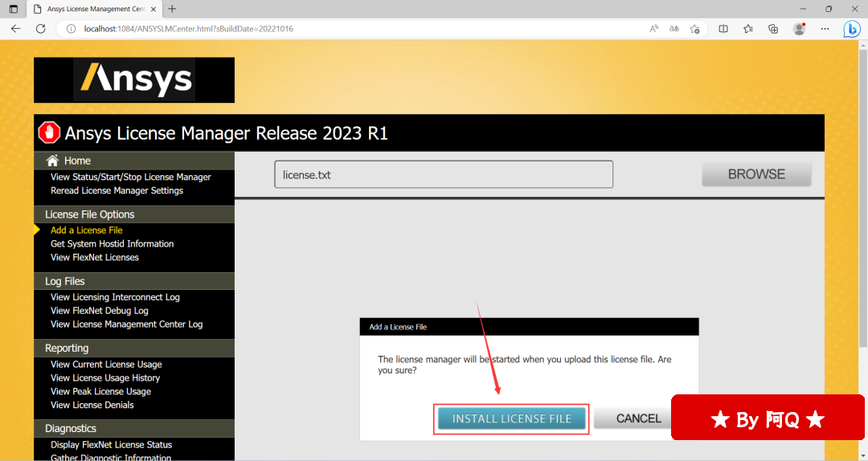This screenshot has width=868, height=461.
Task: Open Get System Hostid Information
Action: coord(112,243)
